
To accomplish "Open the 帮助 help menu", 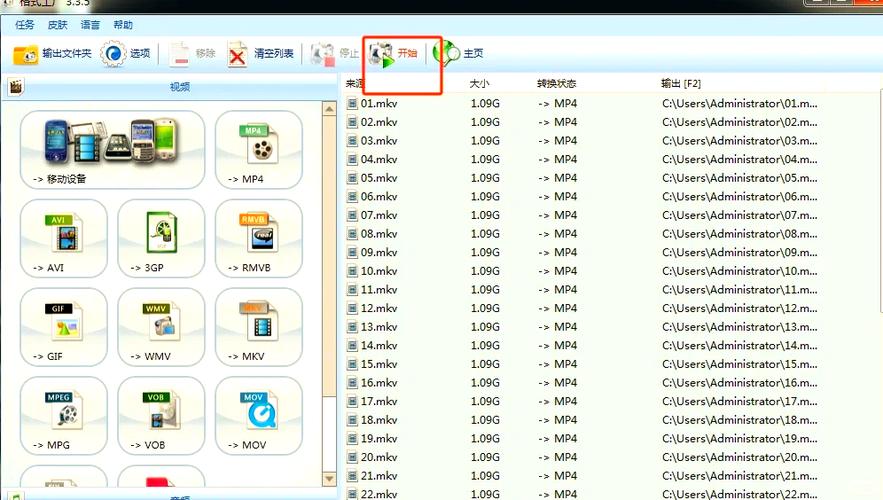I will click(x=122, y=25).
